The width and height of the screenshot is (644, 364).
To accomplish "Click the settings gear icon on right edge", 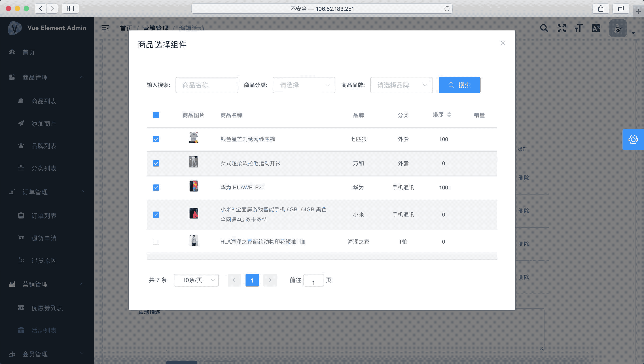I will coord(633,140).
